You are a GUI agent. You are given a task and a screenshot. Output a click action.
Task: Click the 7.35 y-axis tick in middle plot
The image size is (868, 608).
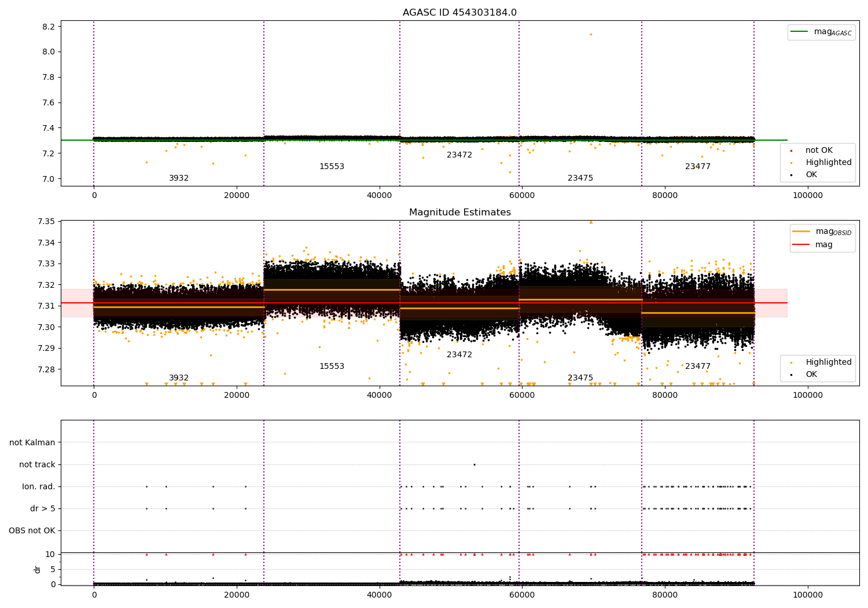(x=46, y=222)
